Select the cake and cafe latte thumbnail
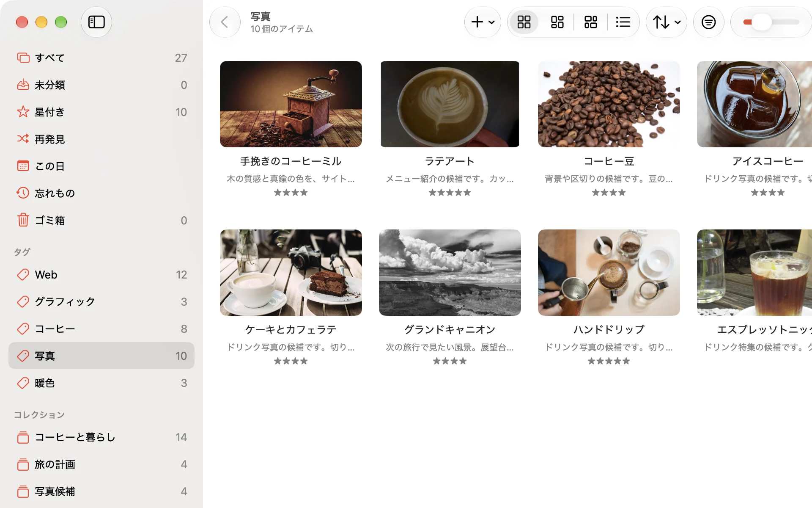This screenshot has height=508, width=812. [291, 273]
